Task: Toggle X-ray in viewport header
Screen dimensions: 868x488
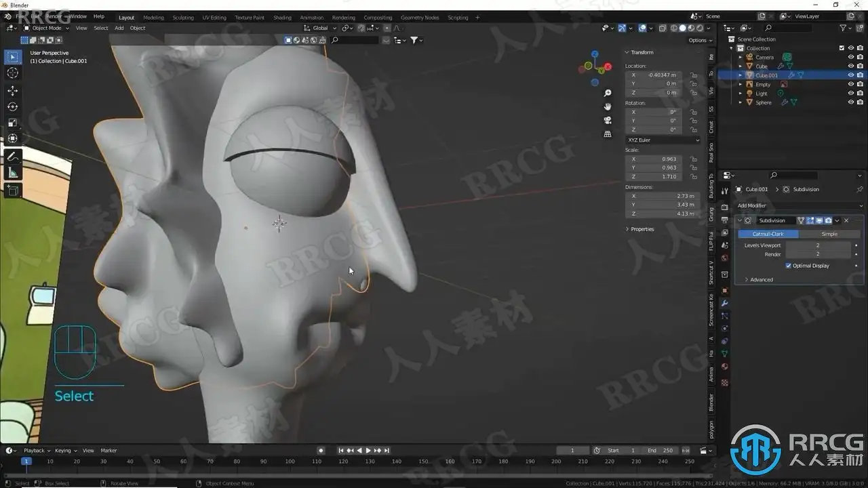Action: click(x=663, y=28)
